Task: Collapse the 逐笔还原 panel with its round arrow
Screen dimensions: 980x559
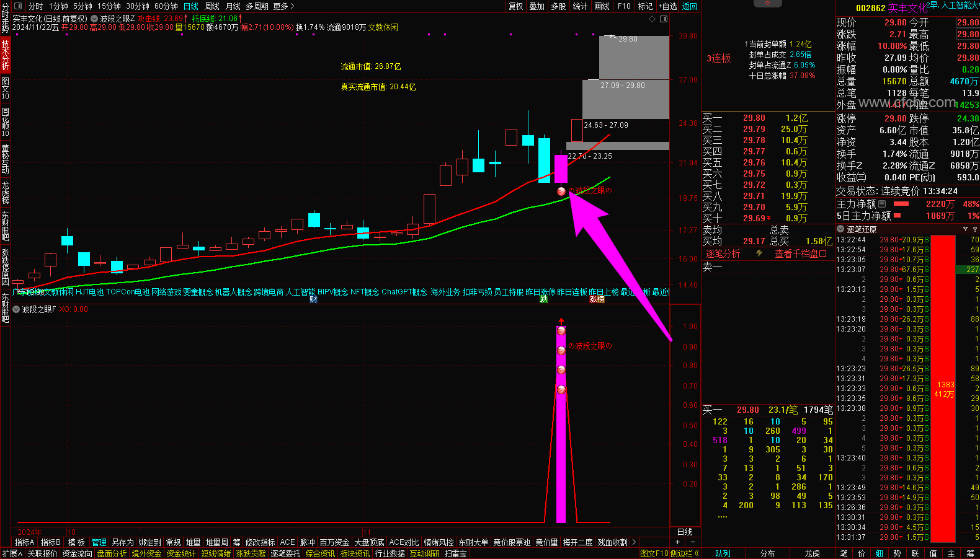Action: (840, 229)
